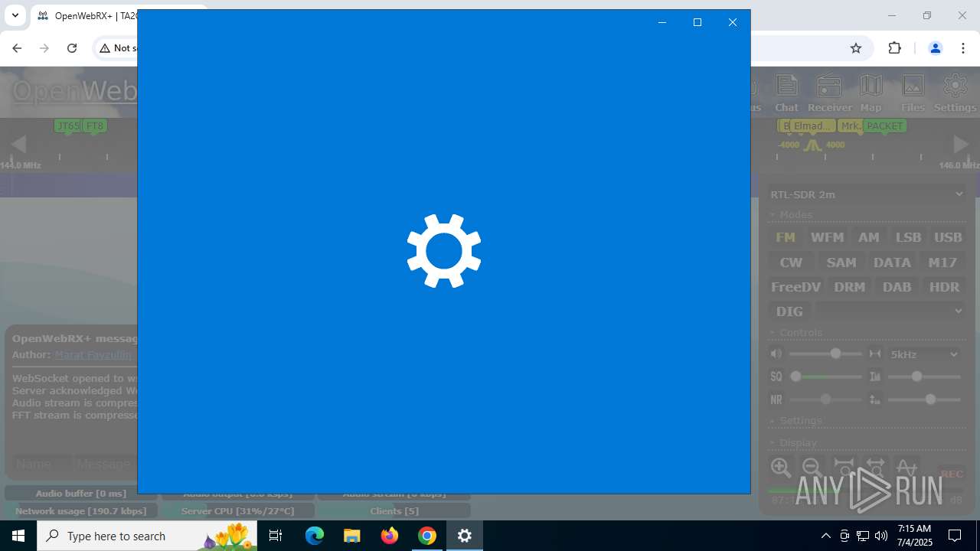Select FreeDV mode button

tap(795, 287)
